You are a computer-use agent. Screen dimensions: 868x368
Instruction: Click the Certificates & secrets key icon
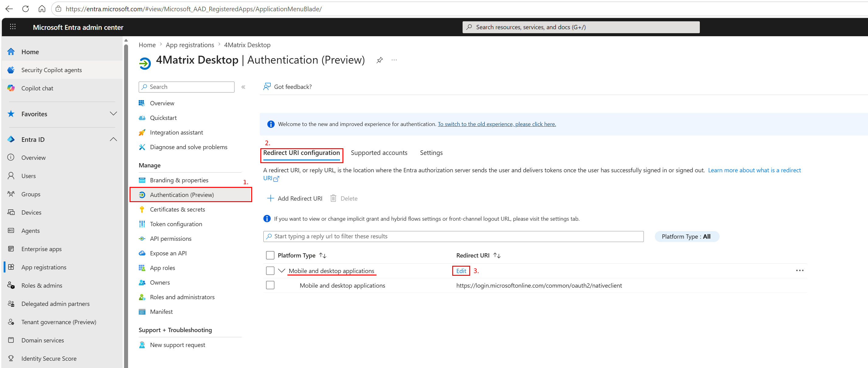[x=142, y=209]
